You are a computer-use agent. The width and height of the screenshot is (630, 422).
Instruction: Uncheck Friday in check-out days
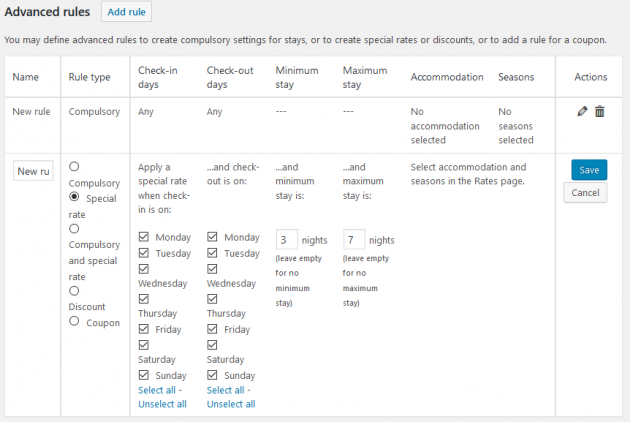pyautogui.click(x=213, y=329)
